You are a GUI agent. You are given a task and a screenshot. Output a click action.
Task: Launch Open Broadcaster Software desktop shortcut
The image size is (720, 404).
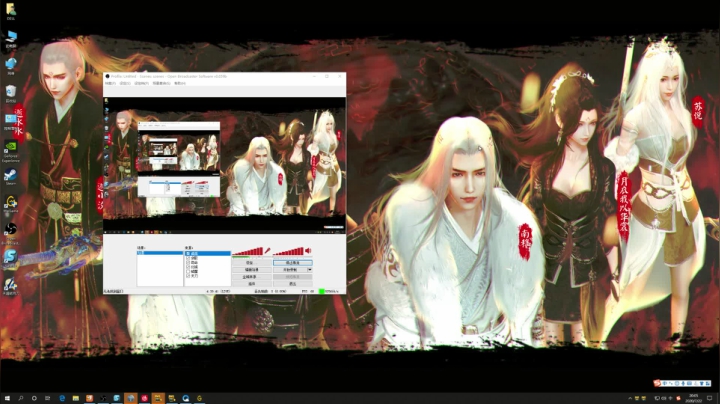pos(11,232)
